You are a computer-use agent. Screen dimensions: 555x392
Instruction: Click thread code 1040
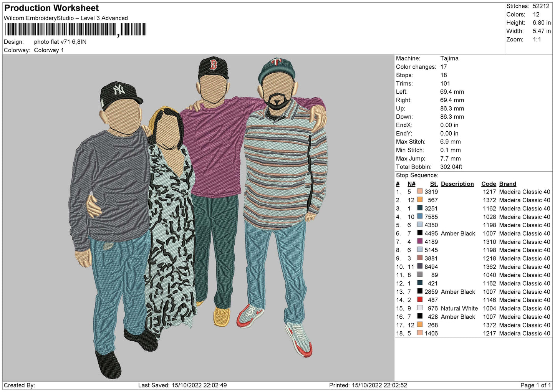[x=490, y=275]
